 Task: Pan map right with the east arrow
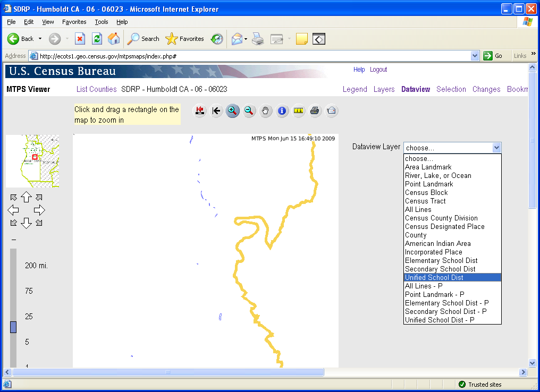click(39, 210)
